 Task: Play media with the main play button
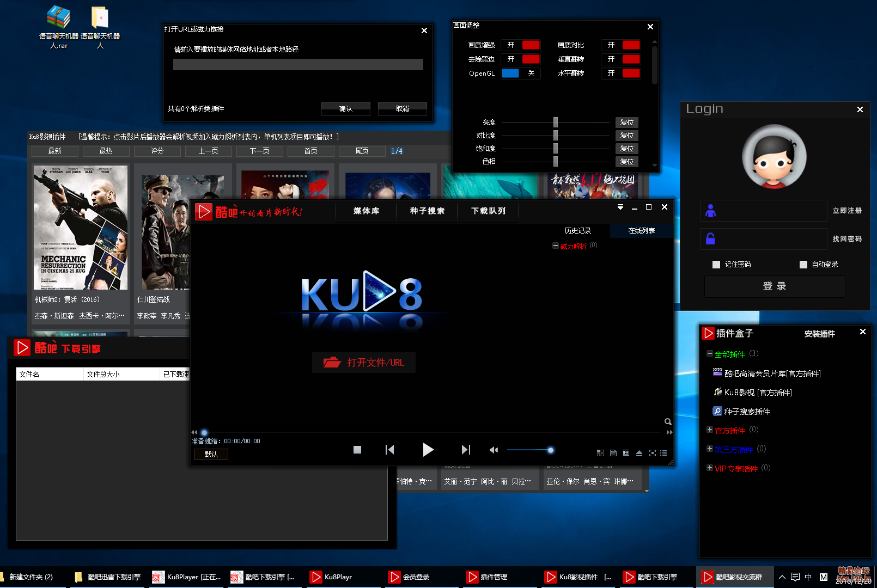(x=428, y=450)
